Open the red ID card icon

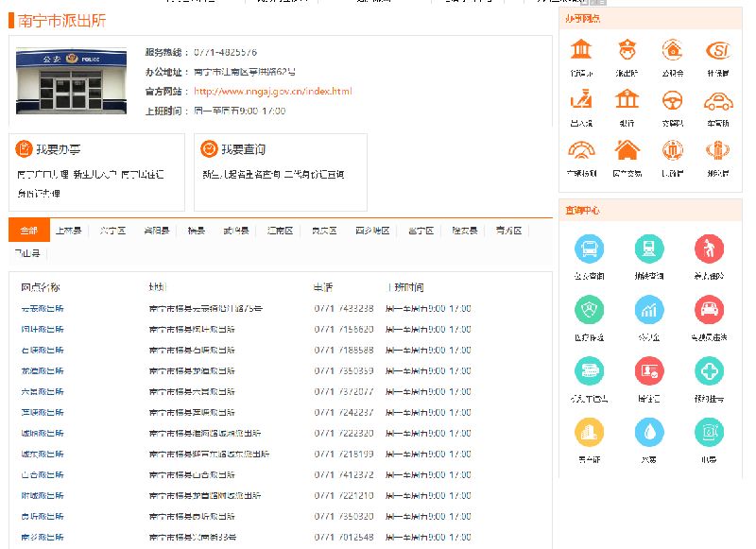coord(649,371)
